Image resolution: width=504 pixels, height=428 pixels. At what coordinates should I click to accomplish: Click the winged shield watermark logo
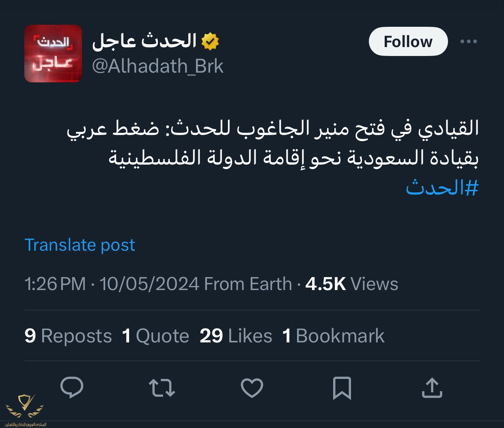coord(25,408)
